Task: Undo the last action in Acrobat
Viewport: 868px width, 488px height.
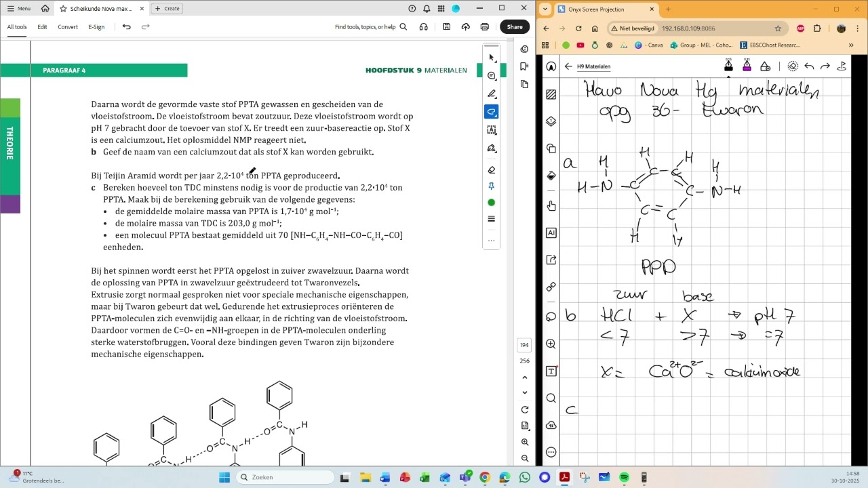Action: coord(126,27)
